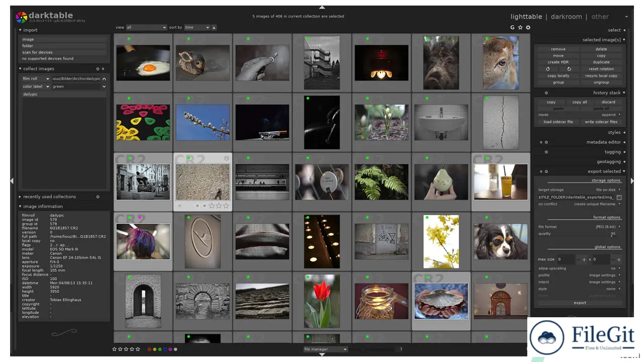Image resolution: width=644 pixels, height=362 pixels.
Task: Click import image button
Action: click(x=64, y=39)
